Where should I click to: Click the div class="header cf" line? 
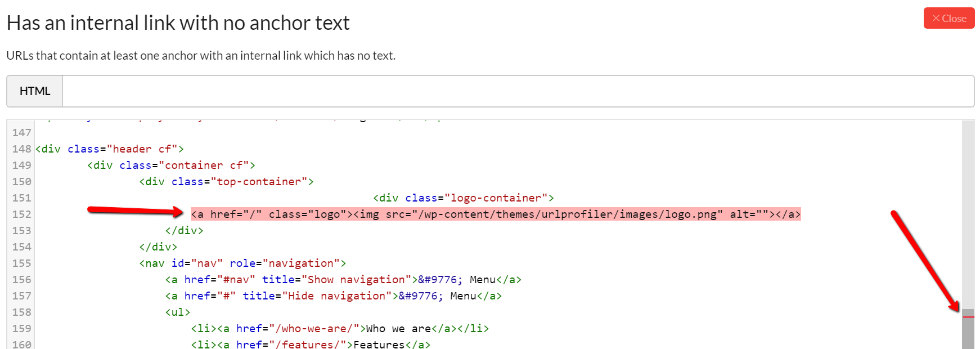click(110, 149)
